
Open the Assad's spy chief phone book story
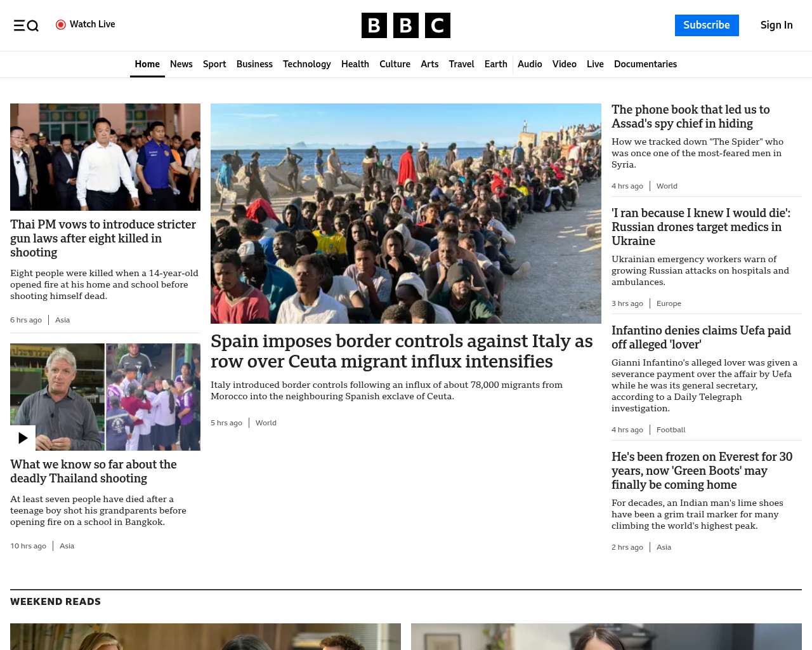click(691, 116)
